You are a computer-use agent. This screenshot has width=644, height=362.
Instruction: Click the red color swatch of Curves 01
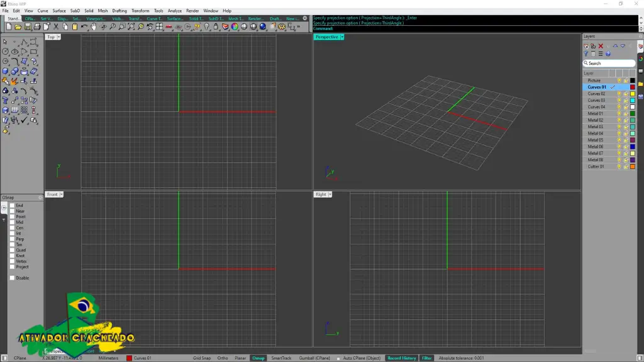[x=633, y=87]
